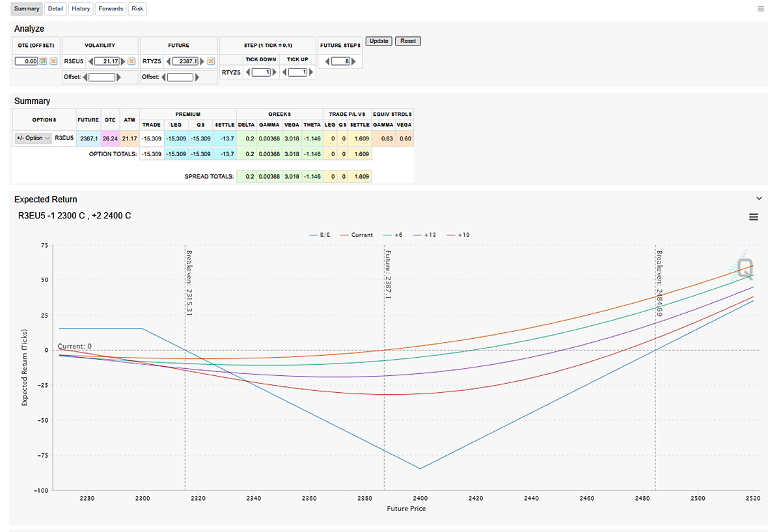781x532 pixels.
Task: Open the hamburger menu at top right
Action: [761, 9]
